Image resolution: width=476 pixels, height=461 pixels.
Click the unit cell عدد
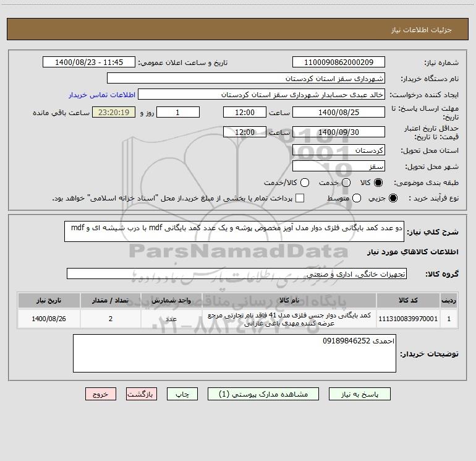(171, 319)
